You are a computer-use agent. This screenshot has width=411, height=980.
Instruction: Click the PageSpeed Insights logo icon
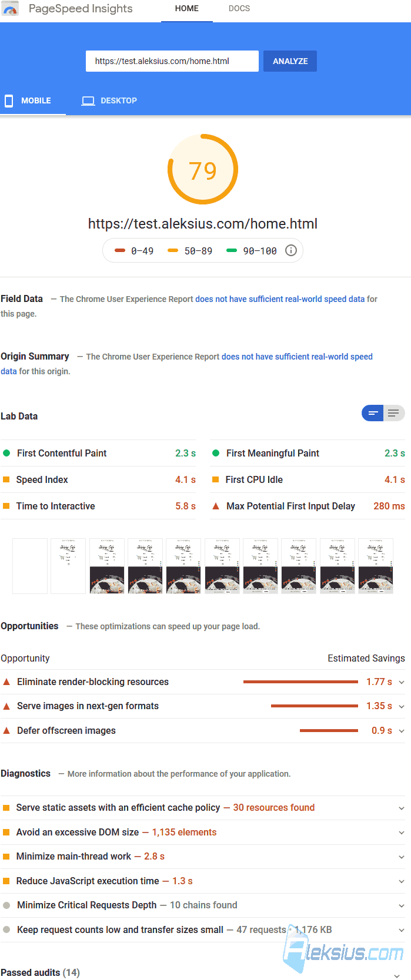click(x=10, y=9)
